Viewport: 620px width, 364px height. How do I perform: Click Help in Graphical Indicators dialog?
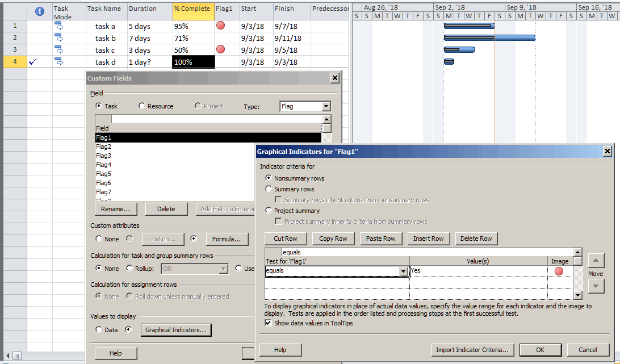click(x=280, y=350)
